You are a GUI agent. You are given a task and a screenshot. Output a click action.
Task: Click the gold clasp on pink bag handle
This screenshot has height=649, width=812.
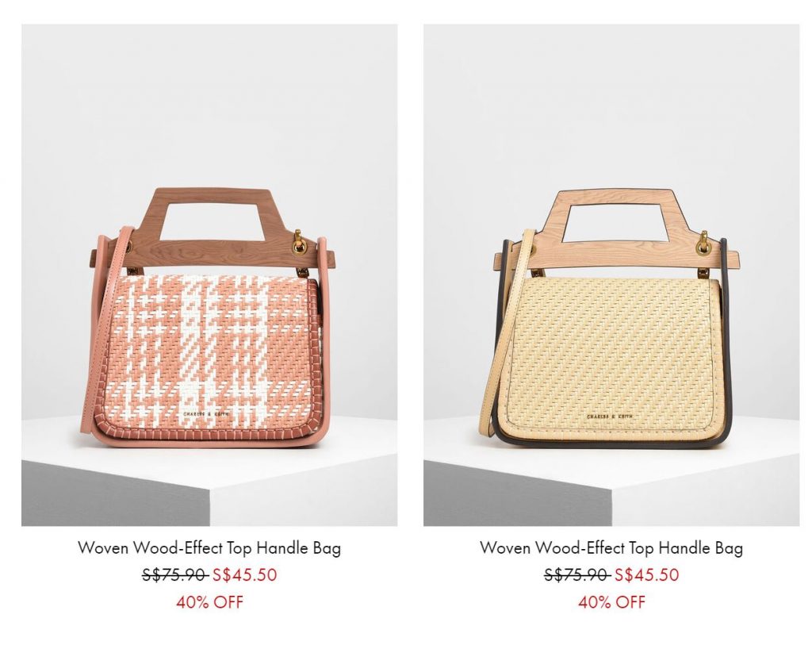(x=298, y=242)
